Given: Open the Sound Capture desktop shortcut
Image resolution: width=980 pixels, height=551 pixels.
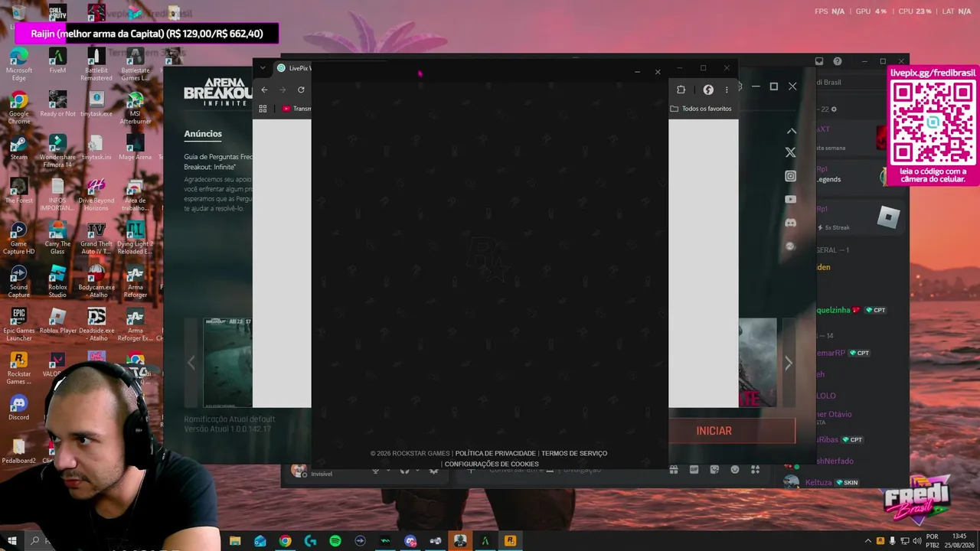Looking at the screenshot, I should click(19, 282).
